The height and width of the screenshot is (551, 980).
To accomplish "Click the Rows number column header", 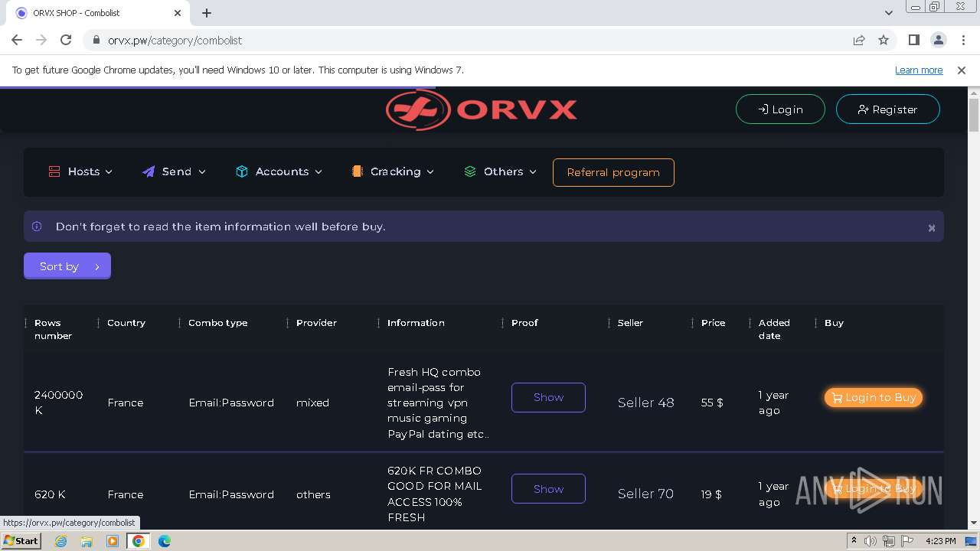I will tap(53, 329).
